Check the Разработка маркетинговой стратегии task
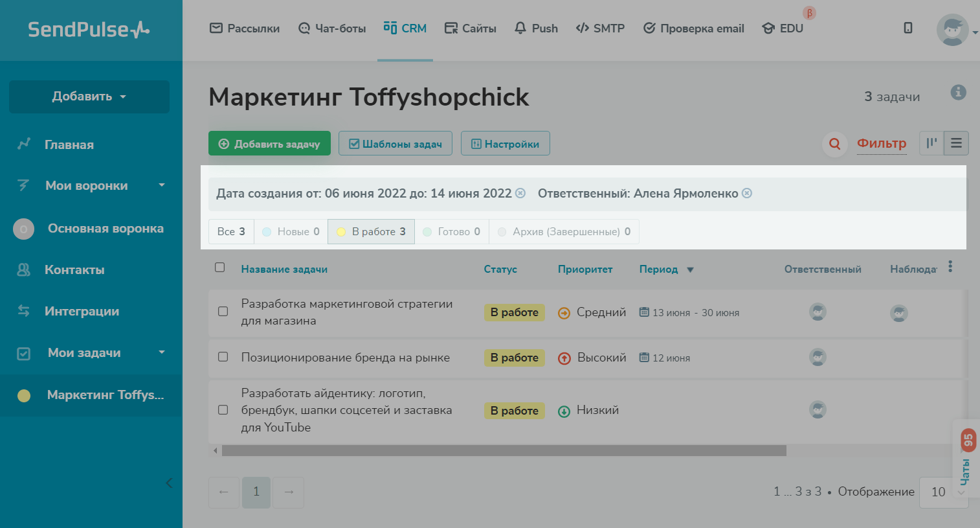The height and width of the screenshot is (528, 980). coord(223,312)
